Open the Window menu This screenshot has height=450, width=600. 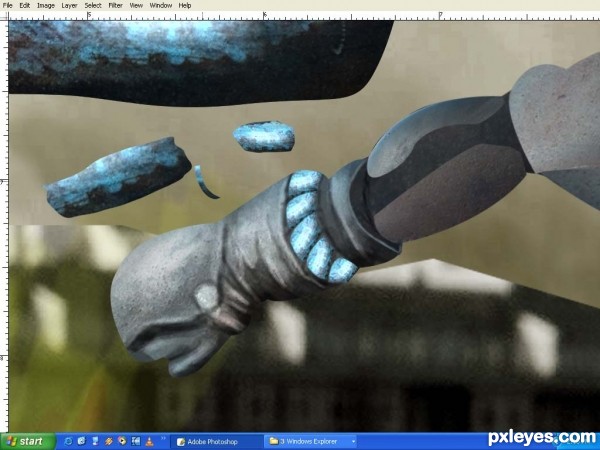click(161, 5)
